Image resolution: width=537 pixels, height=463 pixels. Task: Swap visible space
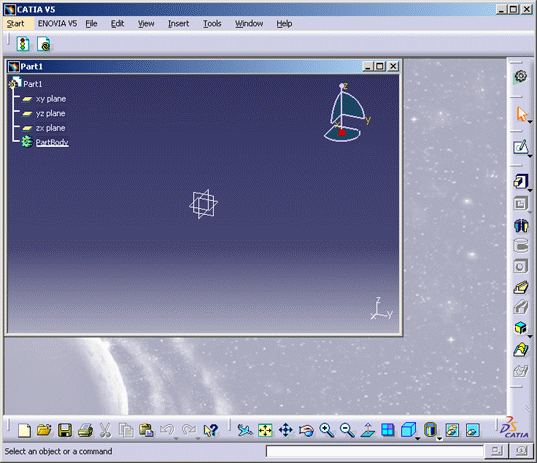(473, 430)
